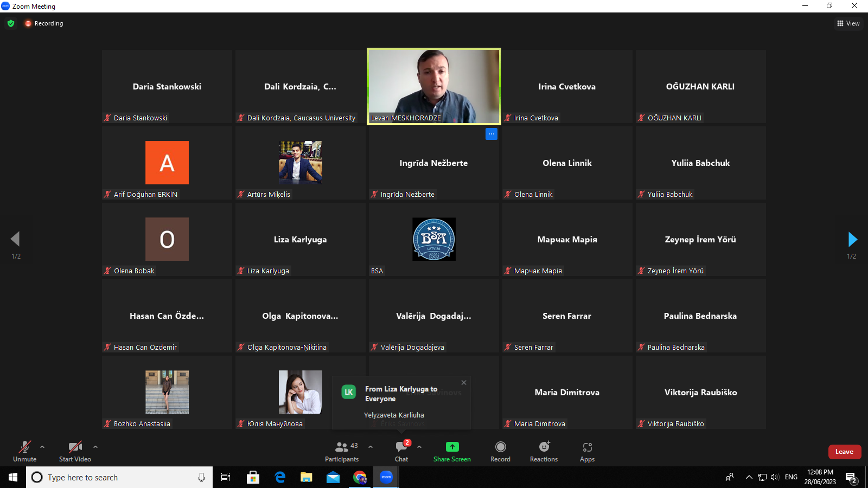Close the Liza Karlyuga chat notification

464,382
